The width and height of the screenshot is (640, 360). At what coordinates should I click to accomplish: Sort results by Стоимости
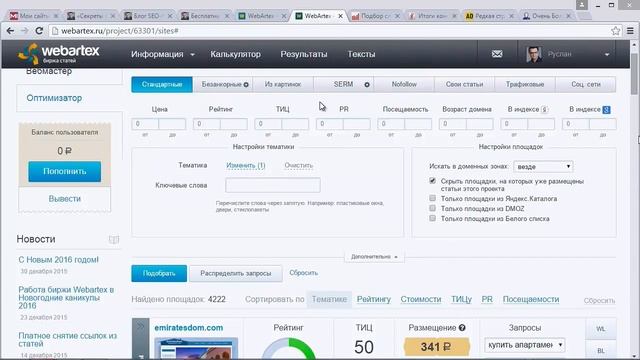tap(420, 300)
